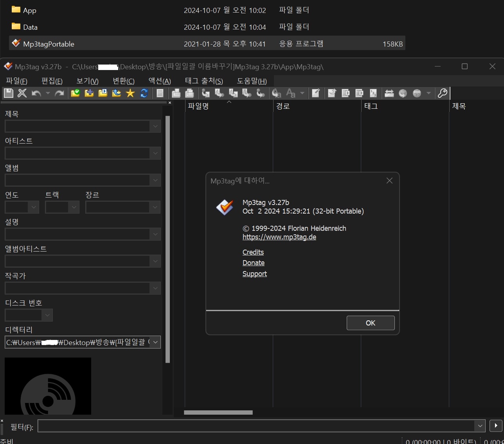The image size is (504, 444).
Task: Sort by the 파일명 column header
Action: (x=229, y=106)
